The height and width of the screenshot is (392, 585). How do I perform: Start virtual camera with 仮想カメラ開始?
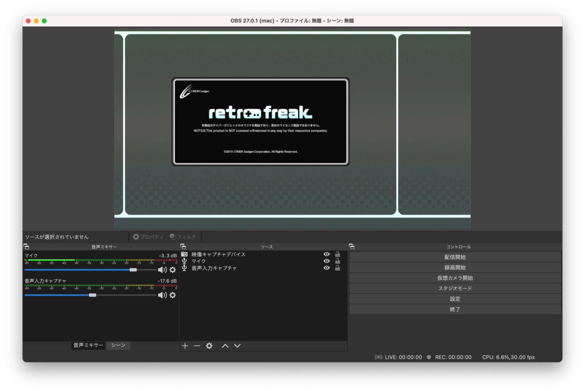[455, 278]
